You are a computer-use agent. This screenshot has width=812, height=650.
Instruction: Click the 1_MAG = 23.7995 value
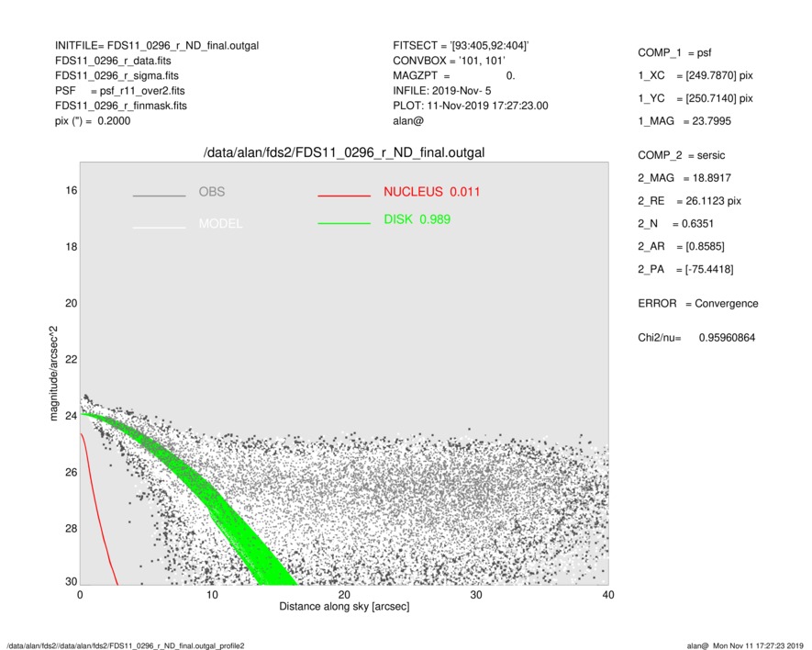684,121
